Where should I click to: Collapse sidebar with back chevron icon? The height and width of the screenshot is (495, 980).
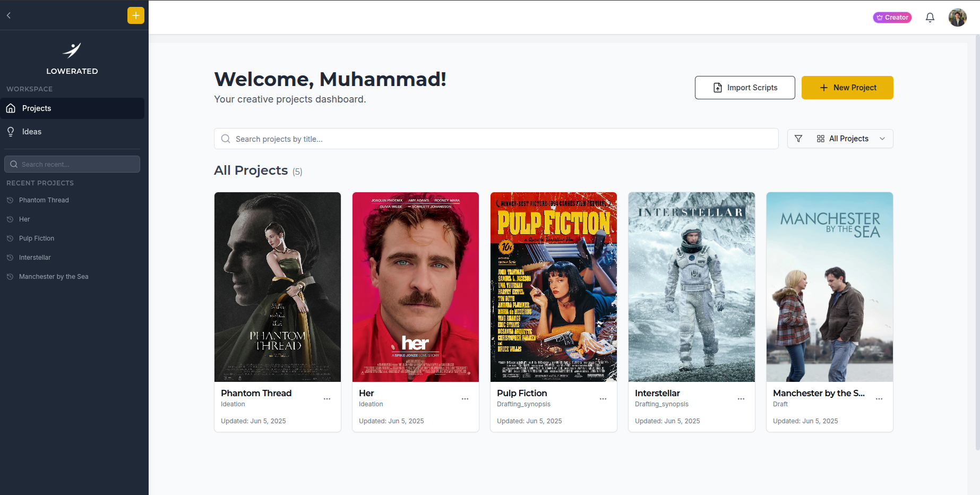8,15
